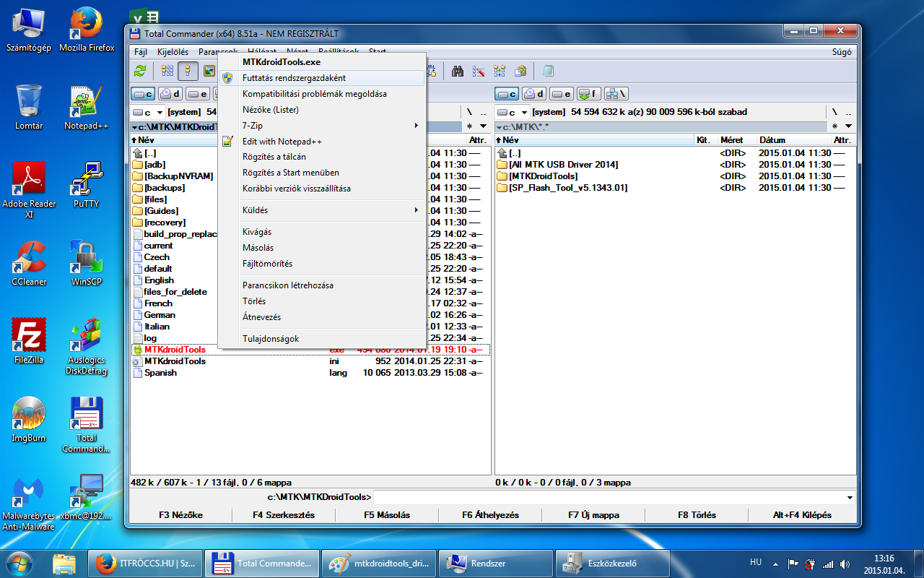Click the synchronize directories toolbar icon

point(500,71)
